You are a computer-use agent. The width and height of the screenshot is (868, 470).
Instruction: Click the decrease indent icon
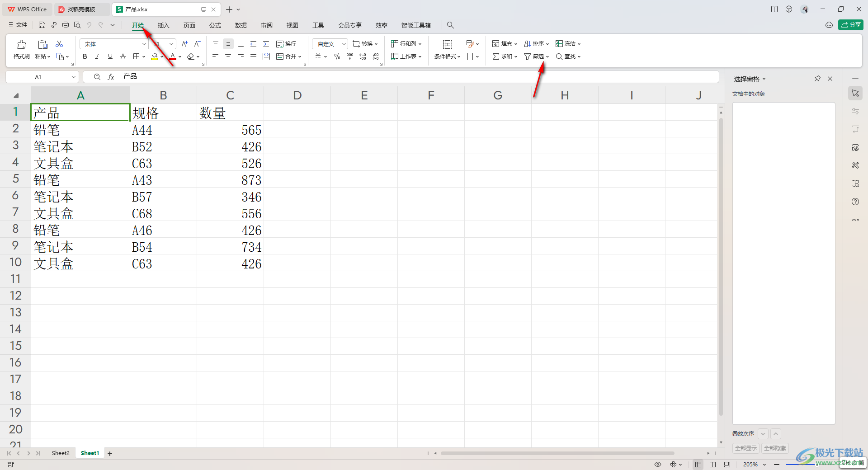254,44
